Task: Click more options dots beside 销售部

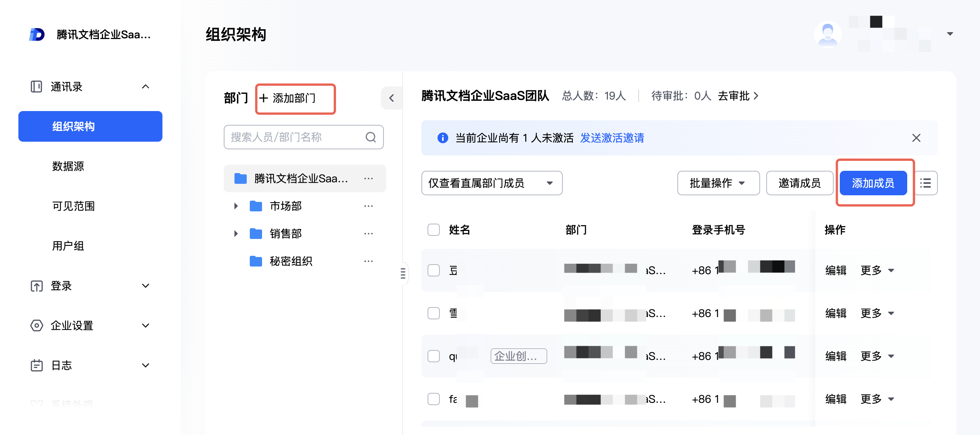Action: (368, 234)
